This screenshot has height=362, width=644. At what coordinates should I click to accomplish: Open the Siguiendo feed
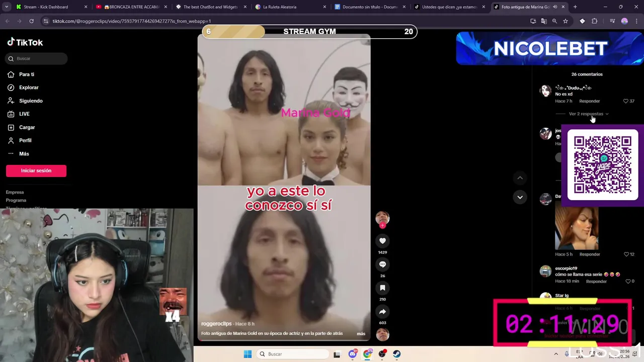(31, 101)
